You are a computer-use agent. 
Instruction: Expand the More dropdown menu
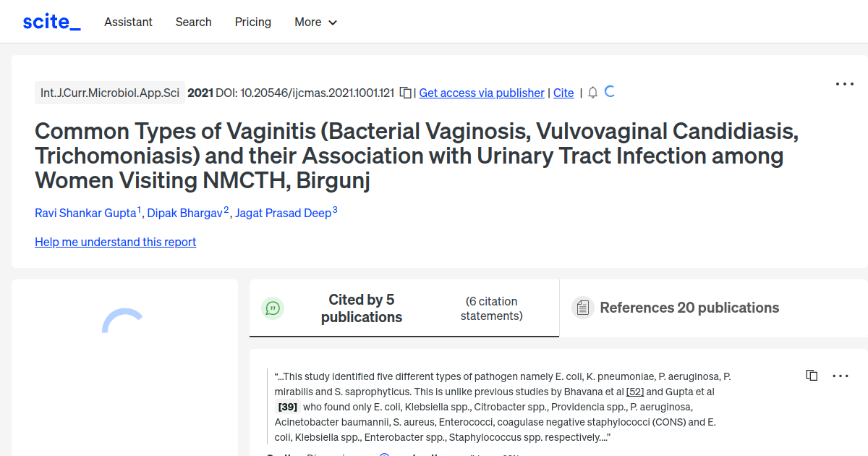click(x=315, y=22)
